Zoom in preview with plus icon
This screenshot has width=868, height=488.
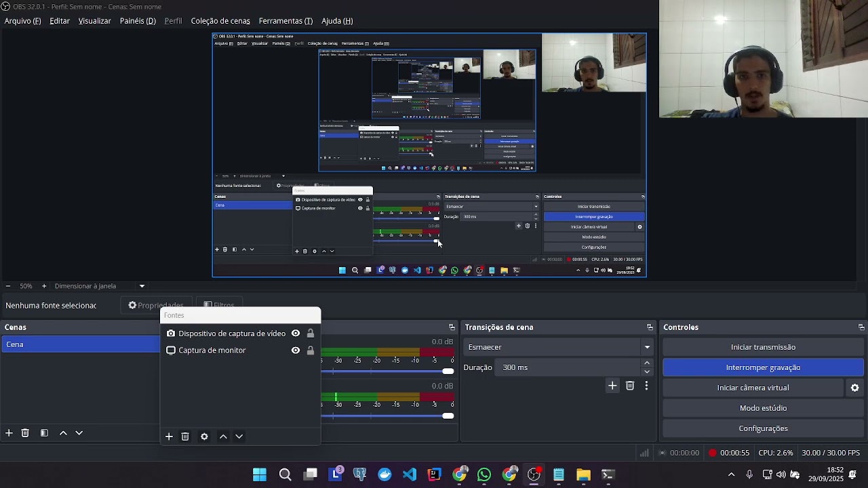click(x=44, y=286)
